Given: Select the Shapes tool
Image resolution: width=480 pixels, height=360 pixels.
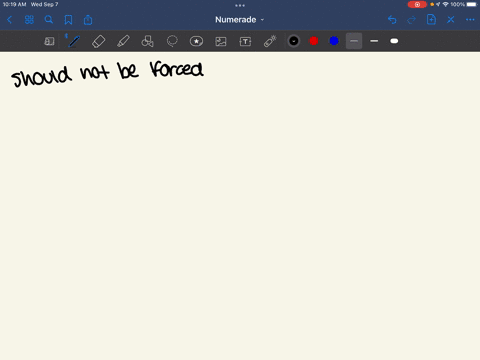Looking at the screenshot, I should pyautogui.click(x=147, y=41).
